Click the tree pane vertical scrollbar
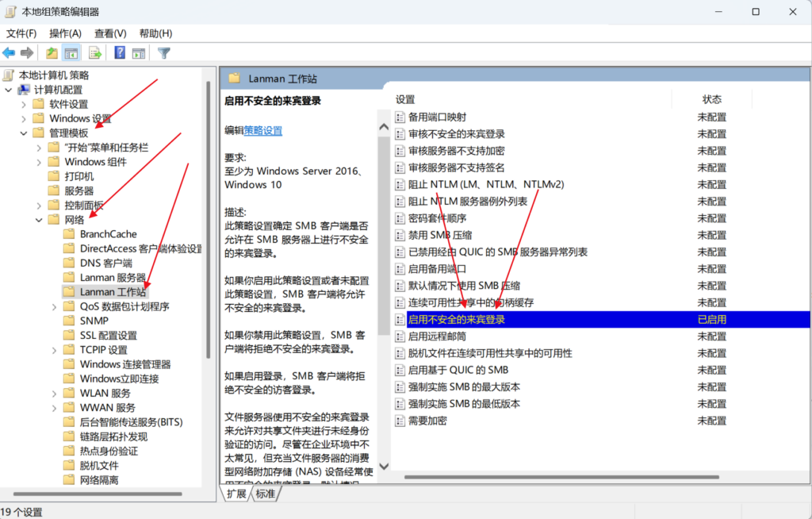 (209, 220)
